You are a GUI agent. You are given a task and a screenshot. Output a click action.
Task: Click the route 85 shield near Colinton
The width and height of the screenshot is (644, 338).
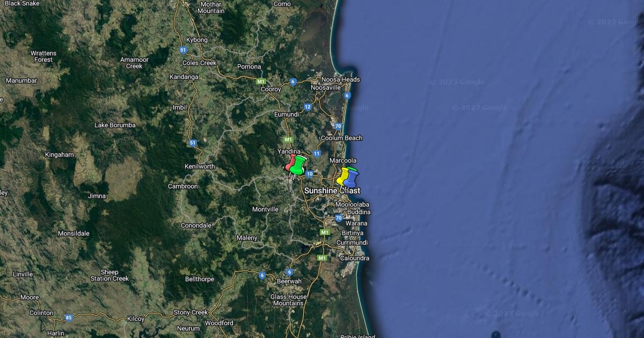[68, 318]
